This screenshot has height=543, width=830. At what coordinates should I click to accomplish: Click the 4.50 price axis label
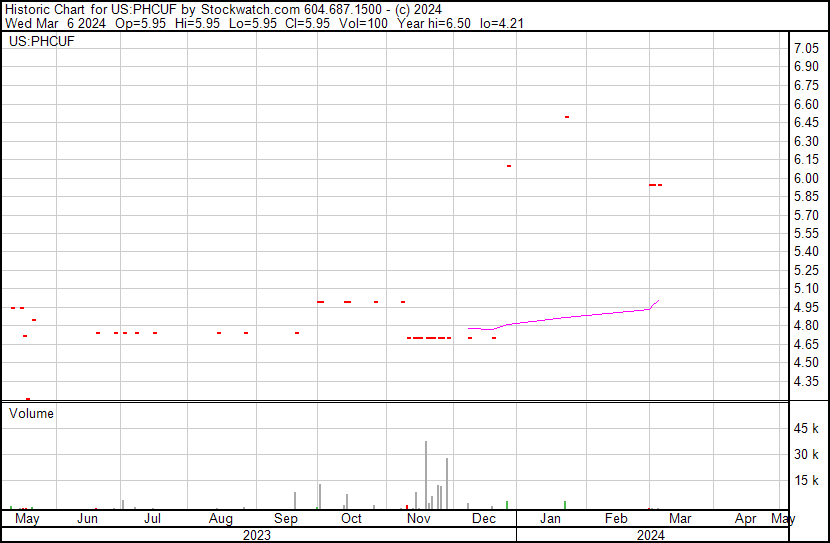(806, 363)
